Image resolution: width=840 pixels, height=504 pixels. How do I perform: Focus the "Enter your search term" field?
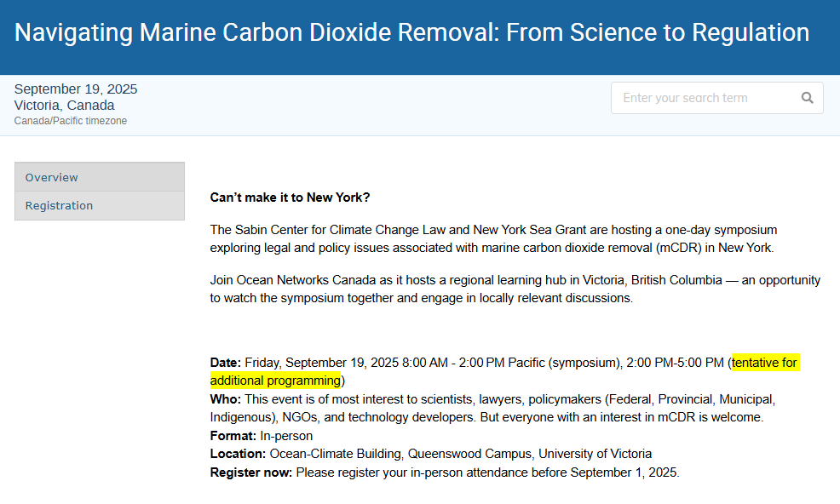pos(703,98)
